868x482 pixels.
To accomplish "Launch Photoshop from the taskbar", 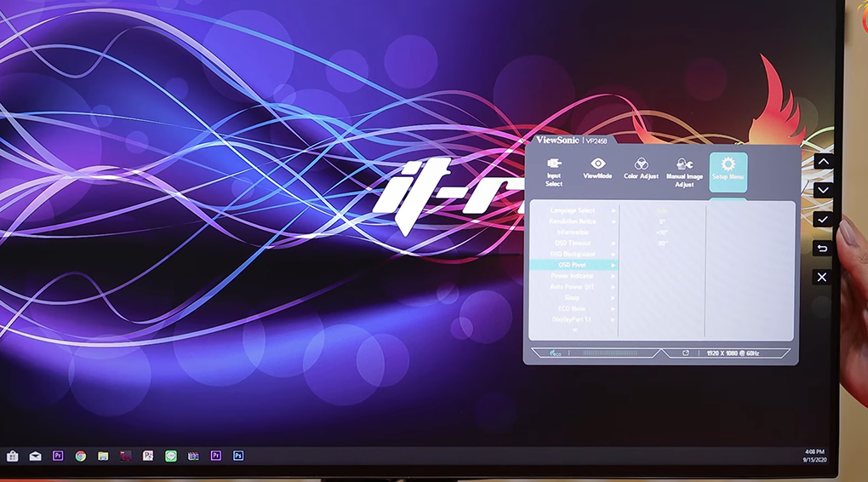I will [238, 456].
